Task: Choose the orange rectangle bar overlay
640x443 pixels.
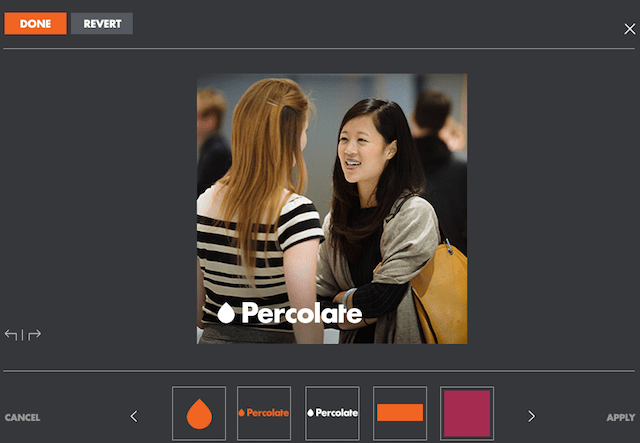Action: 400,413
